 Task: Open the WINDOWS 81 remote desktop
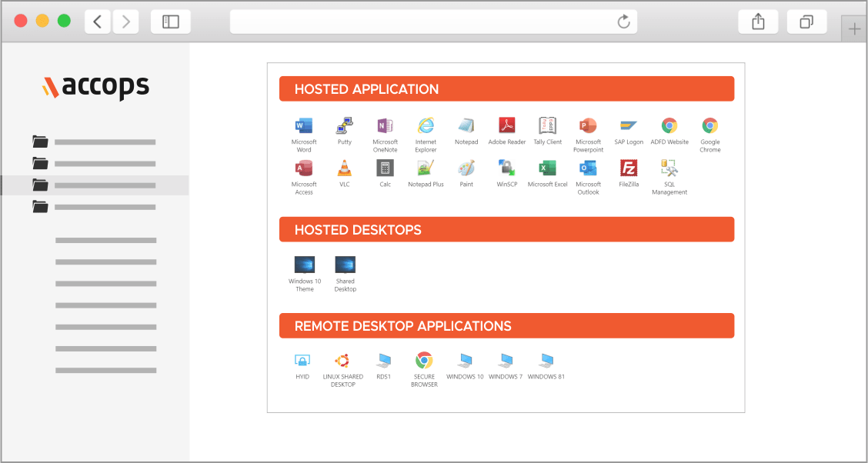pos(546,361)
